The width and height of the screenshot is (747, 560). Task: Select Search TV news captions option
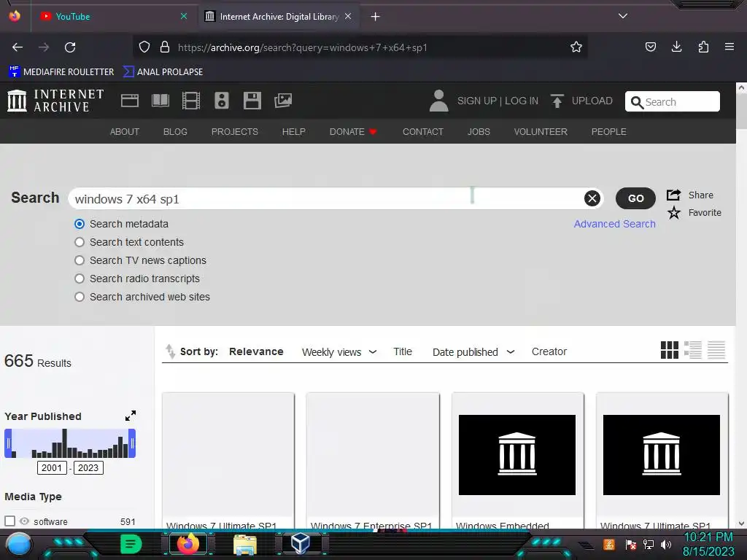[x=80, y=260]
